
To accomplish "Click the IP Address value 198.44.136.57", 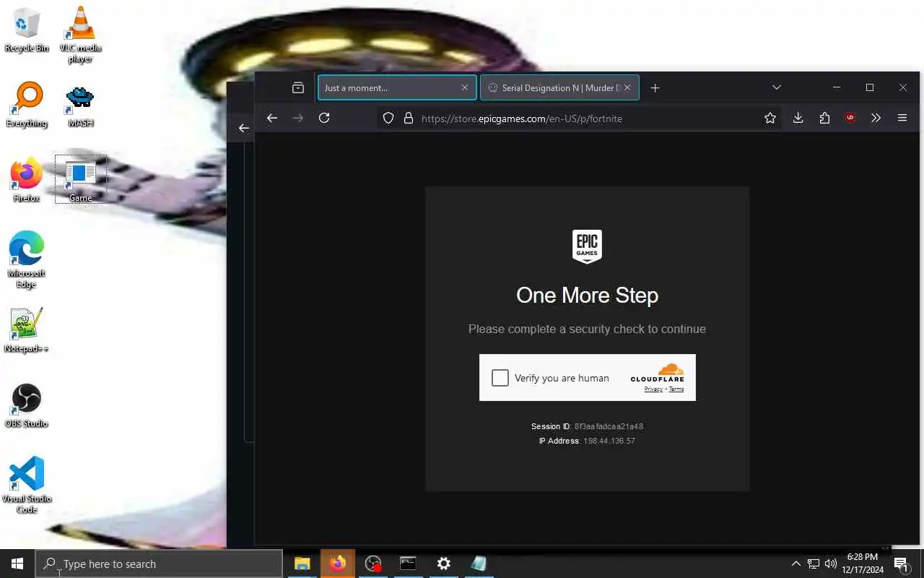I will click(x=609, y=441).
